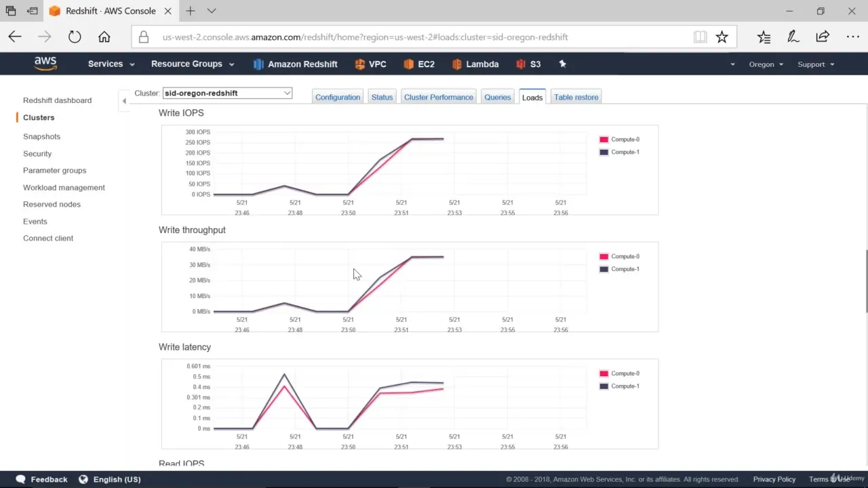Switch to the Status tab
Screen dimensions: 868x488
(x=382, y=97)
